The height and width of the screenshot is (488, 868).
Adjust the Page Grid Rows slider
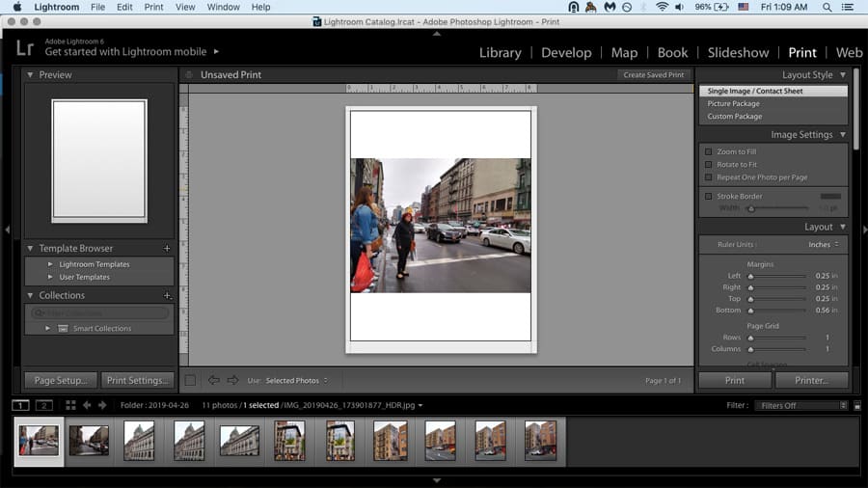[751, 339]
